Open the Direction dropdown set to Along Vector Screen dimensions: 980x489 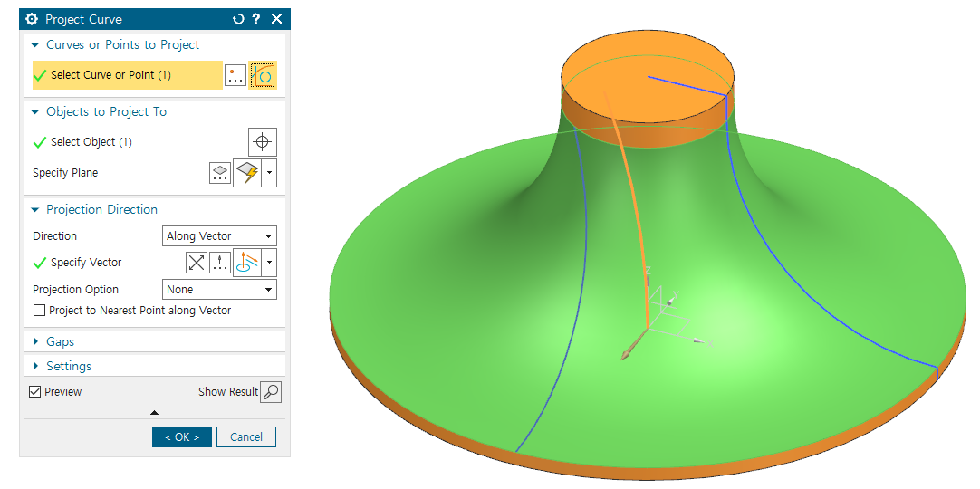[x=219, y=236]
